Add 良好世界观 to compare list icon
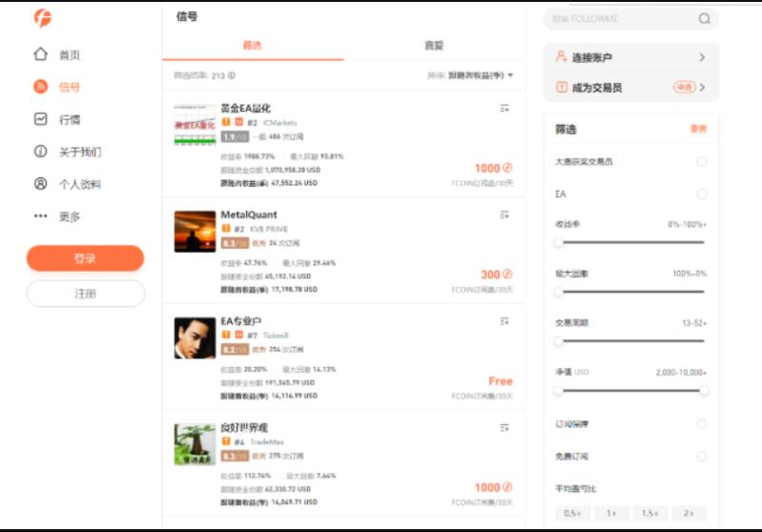The height and width of the screenshot is (532, 762). (x=505, y=427)
